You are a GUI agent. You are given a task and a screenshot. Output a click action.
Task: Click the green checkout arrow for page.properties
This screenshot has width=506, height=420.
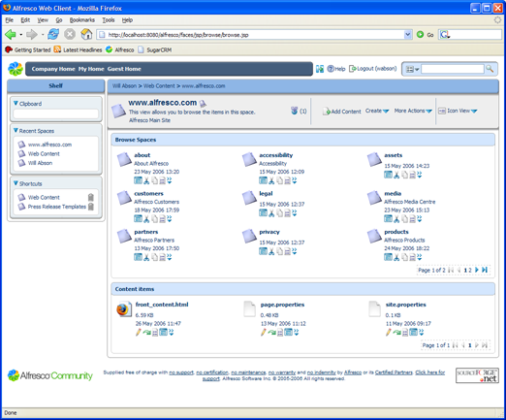click(272, 333)
